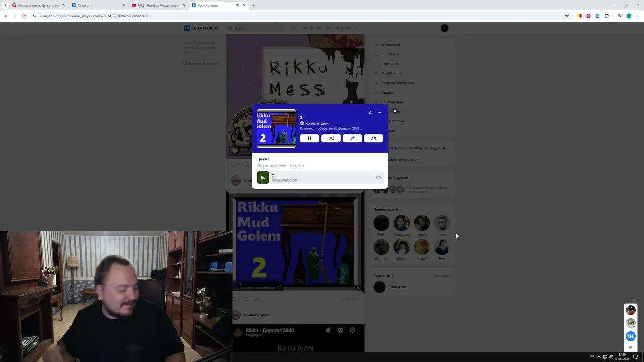Edit the playlist with the pencil button
The image size is (644, 362).
tap(352, 138)
